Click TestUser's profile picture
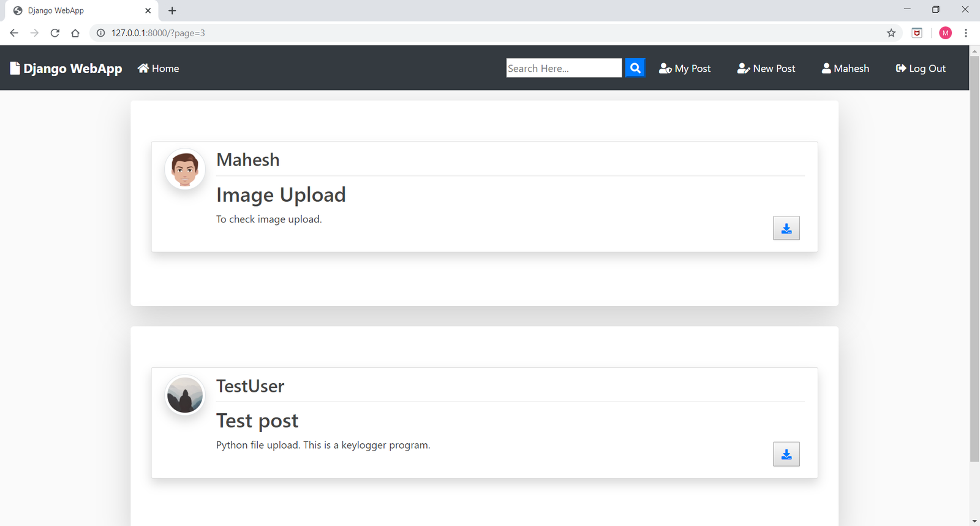The height and width of the screenshot is (526, 980). 185,395
